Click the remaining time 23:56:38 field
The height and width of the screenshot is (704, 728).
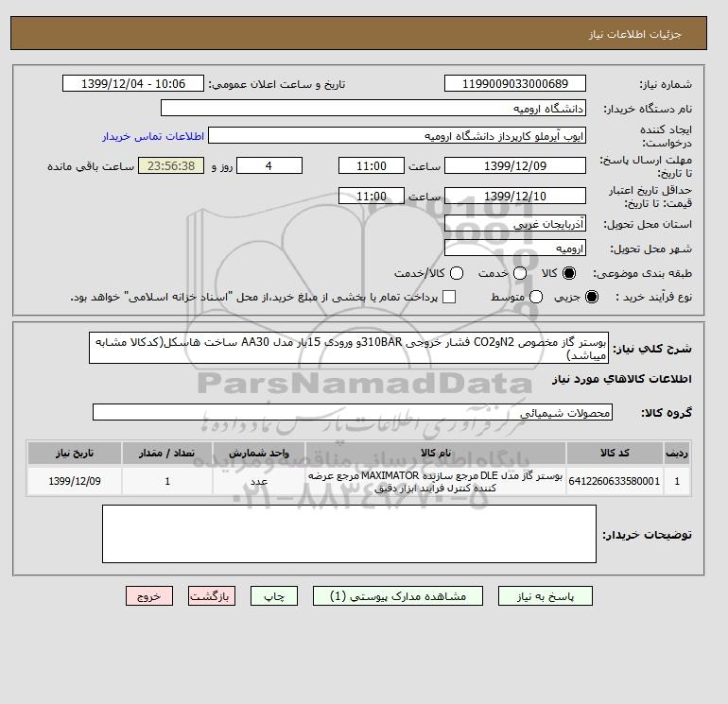171,165
